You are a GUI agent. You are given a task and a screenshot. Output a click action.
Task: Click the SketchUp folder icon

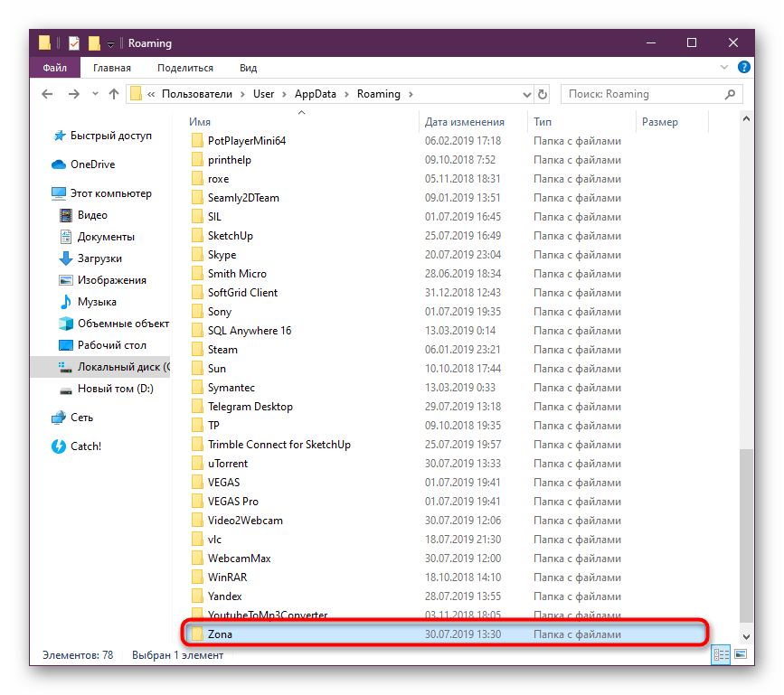point(197,235)
